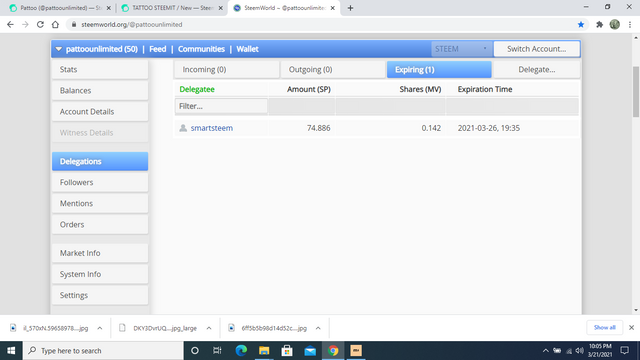Click Show all downloads
640x360 pixels.
(604, 327)
